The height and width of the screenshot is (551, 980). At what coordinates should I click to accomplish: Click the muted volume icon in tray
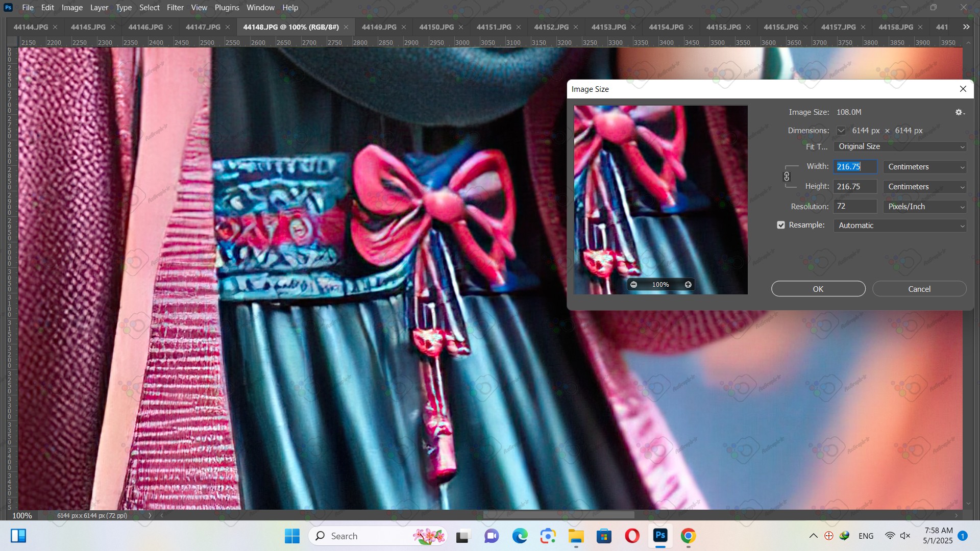pos(905,536)
